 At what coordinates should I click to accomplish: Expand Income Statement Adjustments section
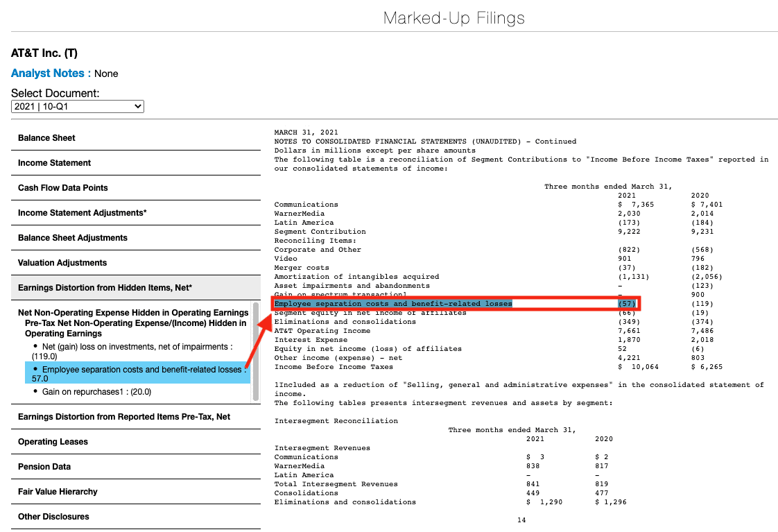[135, 213]
